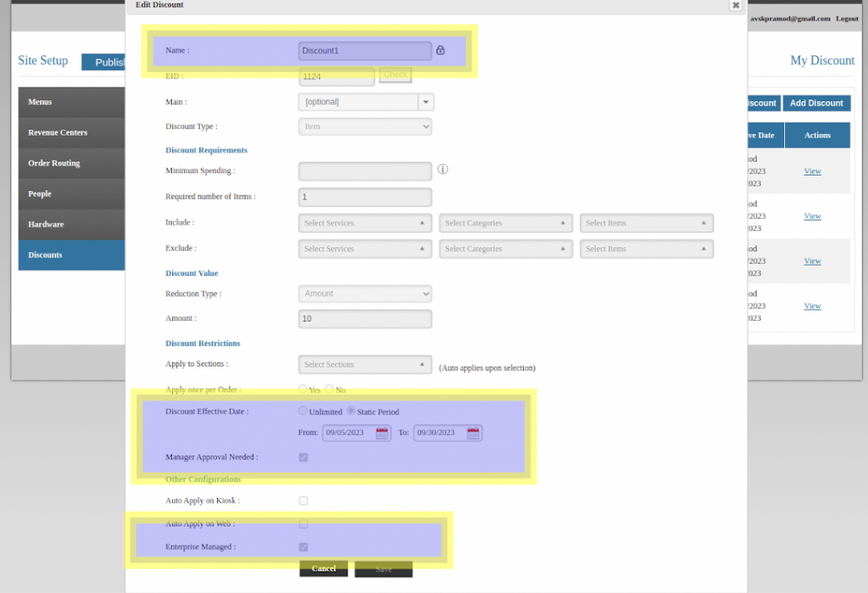This screenshot has height=593, width=868.
Task: Open the From date calendar picker
Action: tap(382, 432)
